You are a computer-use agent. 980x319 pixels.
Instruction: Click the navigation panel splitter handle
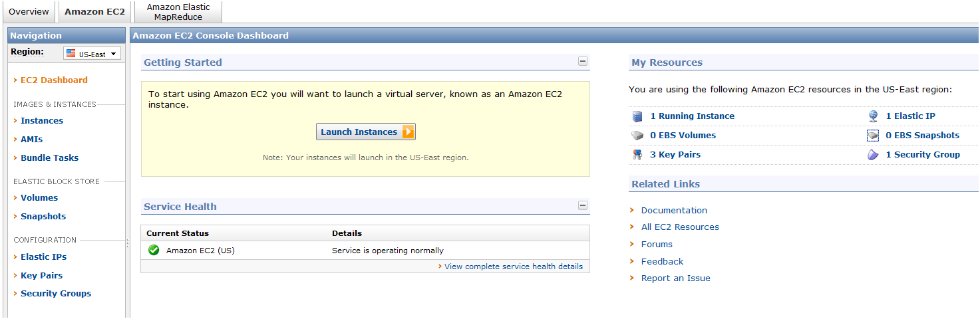(128, 244)
